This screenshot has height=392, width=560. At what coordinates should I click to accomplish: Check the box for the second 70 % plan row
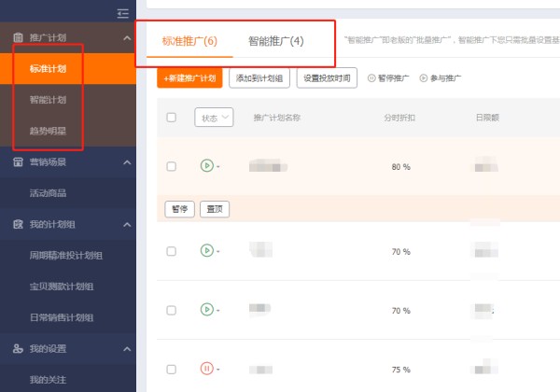click(x=172, y=310)
